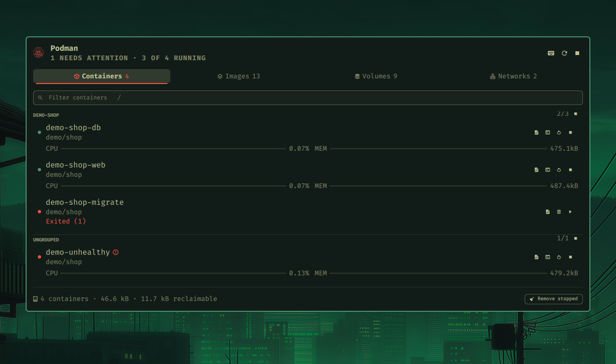Click the DEMO-SHOP group heading

click(x=46, y=115)
